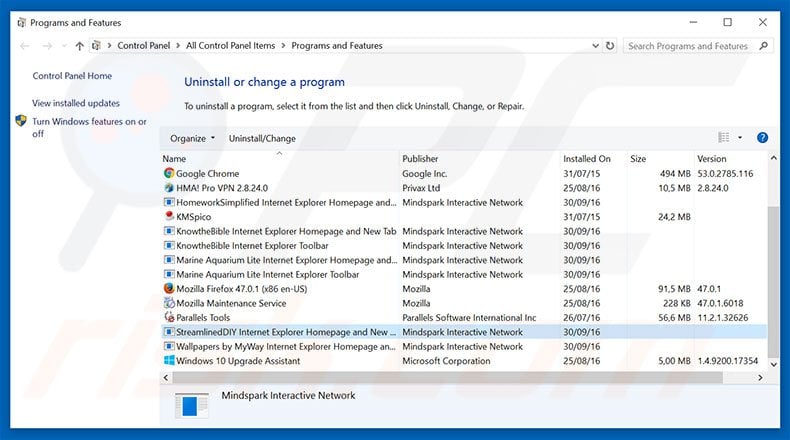Viewport: 790px width, 440px height.
Task: Click the KnowtheBible Internet Explorer Toolbar icon
Action: point(169,245)
